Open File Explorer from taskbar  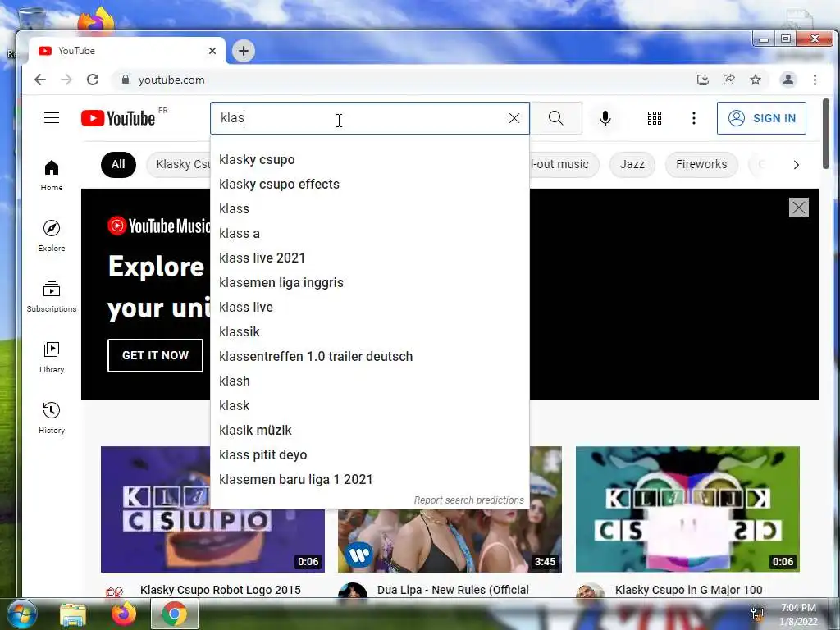click(x=73, y=614)
